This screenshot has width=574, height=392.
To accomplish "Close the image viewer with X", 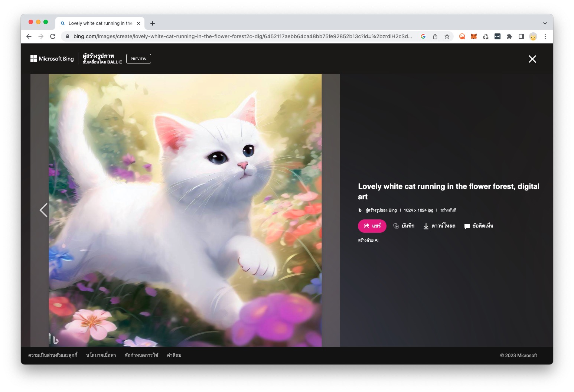I will 532,59.
